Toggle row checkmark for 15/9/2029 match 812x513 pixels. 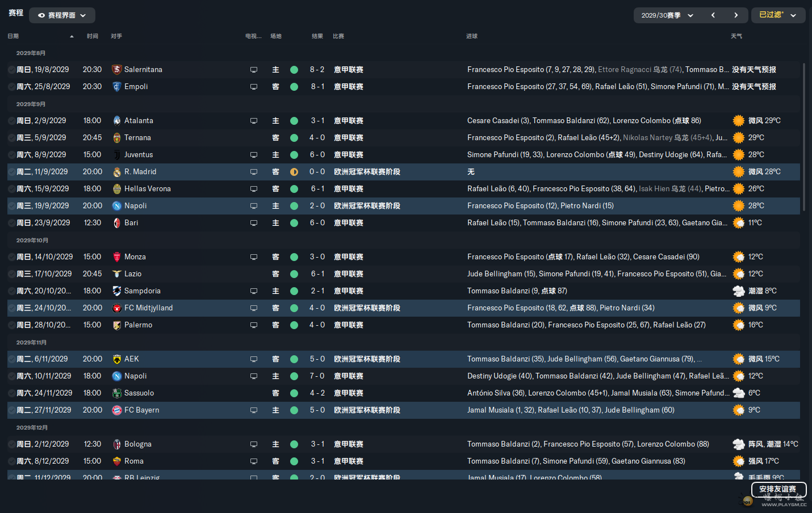tap(12, 189)
